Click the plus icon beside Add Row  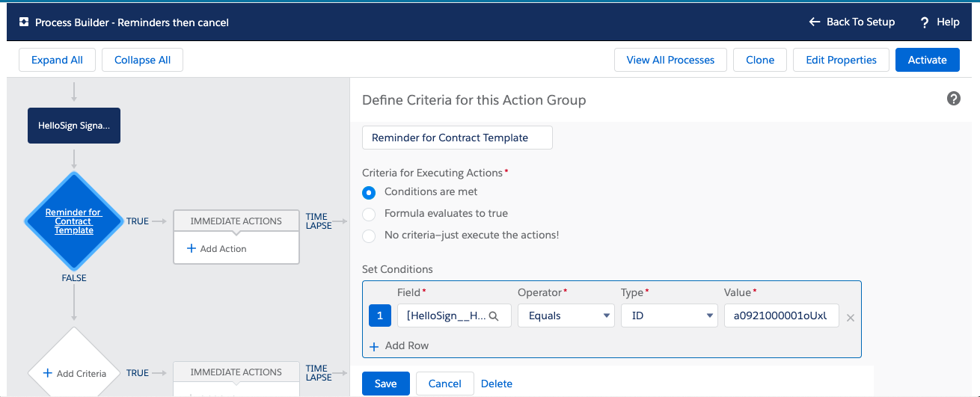click(374, 346)
